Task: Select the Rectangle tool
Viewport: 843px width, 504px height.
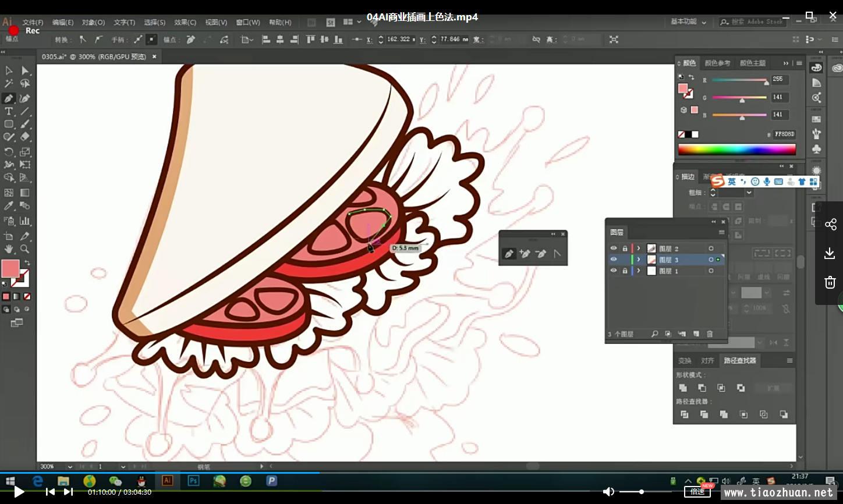Action: [9, 124]
